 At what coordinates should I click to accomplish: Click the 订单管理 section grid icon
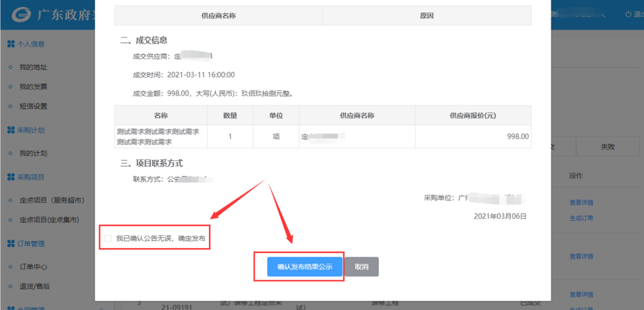pos(11,244)
